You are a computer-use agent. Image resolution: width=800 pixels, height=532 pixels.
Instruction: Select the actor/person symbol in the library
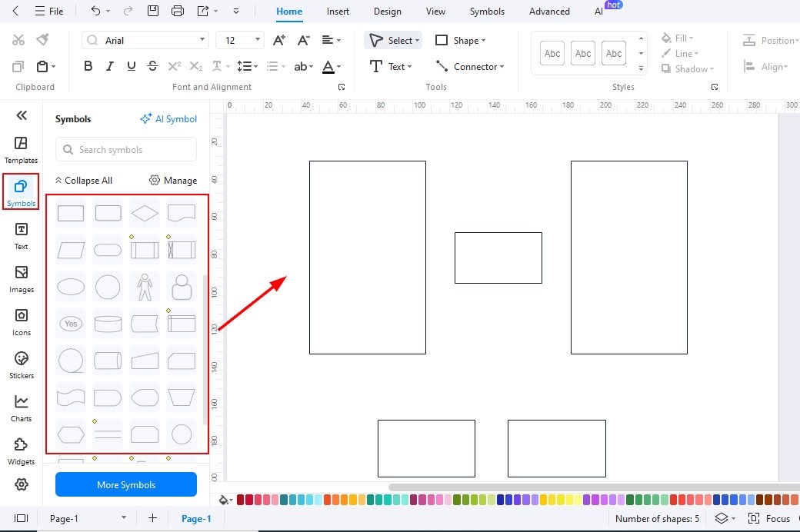tap(144, 286)
